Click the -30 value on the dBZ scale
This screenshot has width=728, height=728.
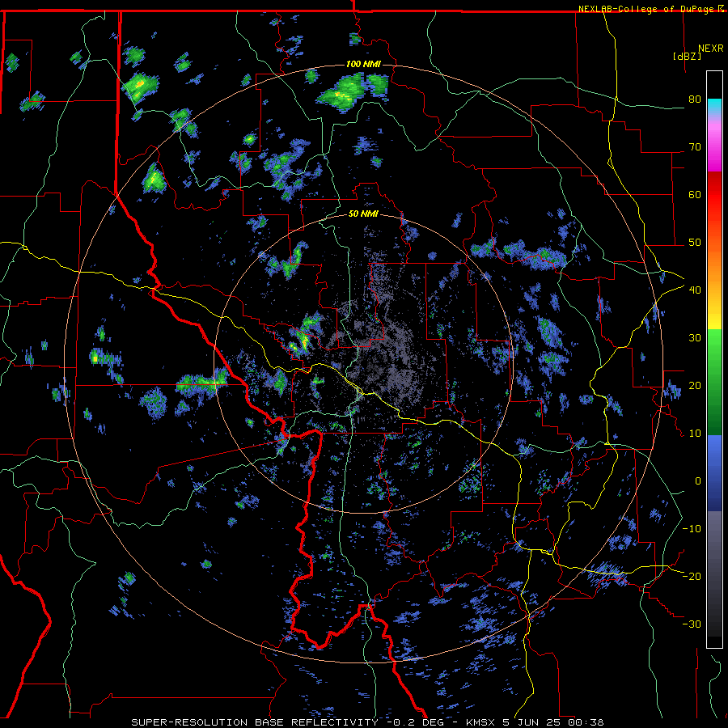click(692, 624)
